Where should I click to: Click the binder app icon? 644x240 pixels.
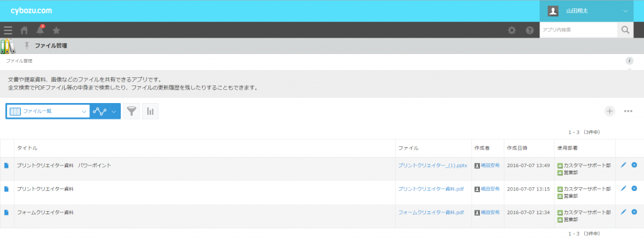click(8, 46)
